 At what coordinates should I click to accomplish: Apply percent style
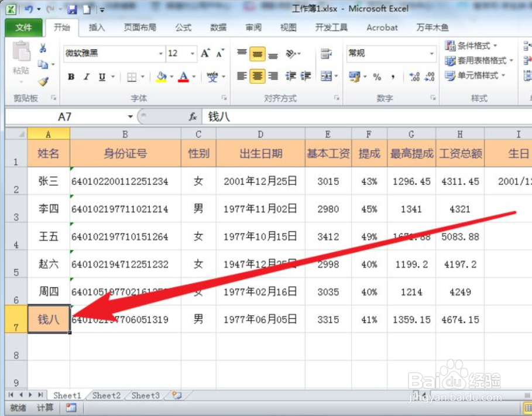click(x=377, y=77)
